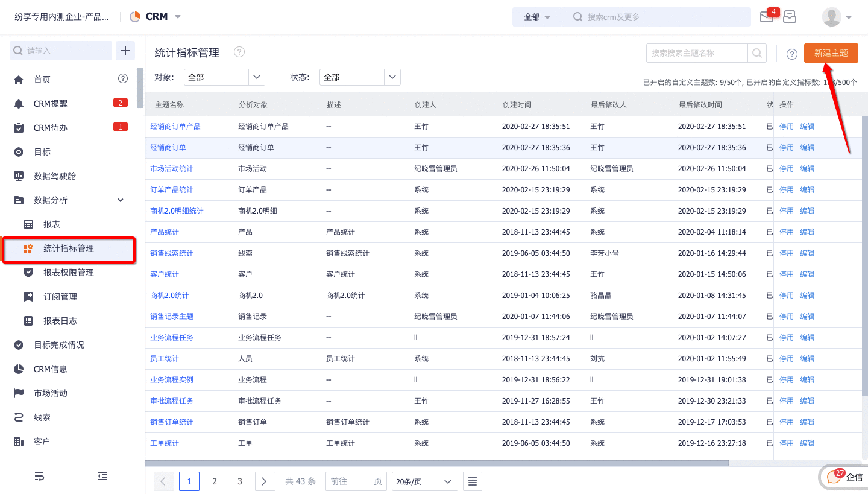Open the 20条/页 page size dropdown
The image size is (868, 494).
click(x=424, y=481)
